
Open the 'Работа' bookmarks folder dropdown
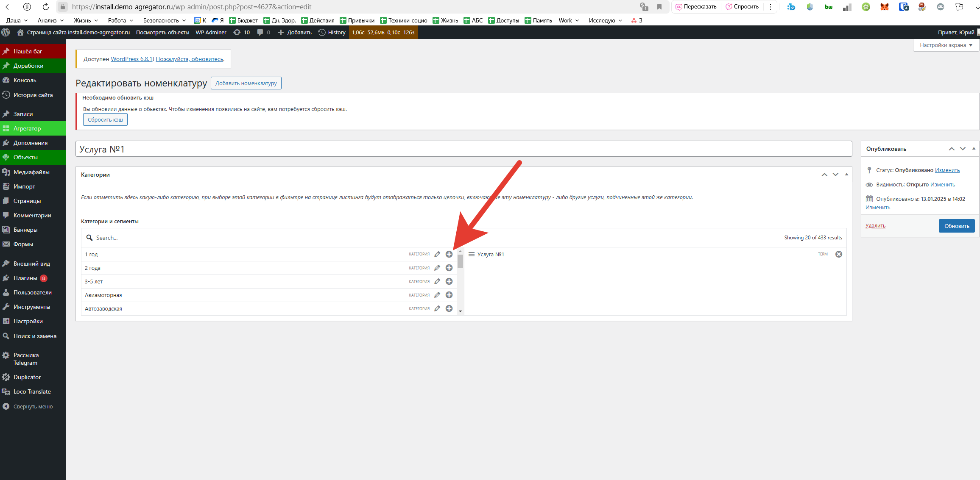click(120, 20)
